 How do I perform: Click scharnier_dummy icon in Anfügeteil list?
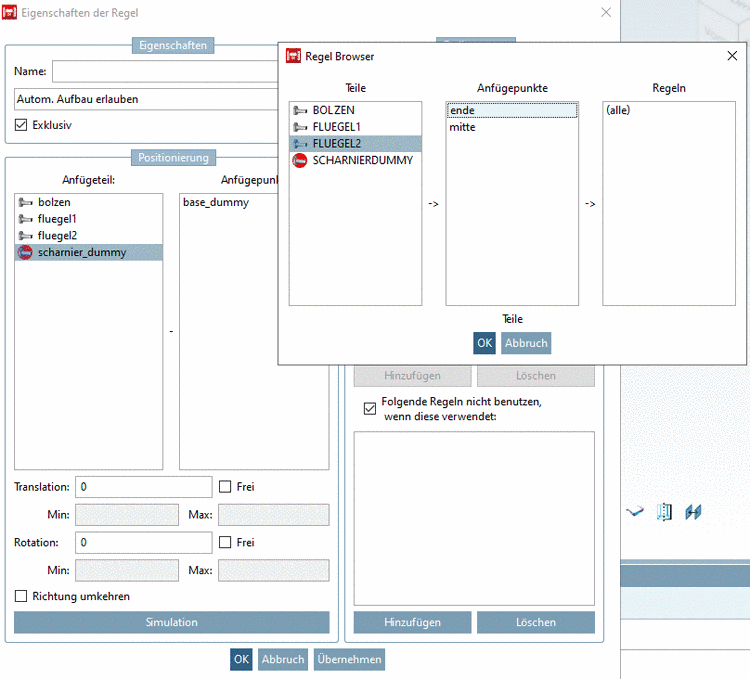[25, 252]
